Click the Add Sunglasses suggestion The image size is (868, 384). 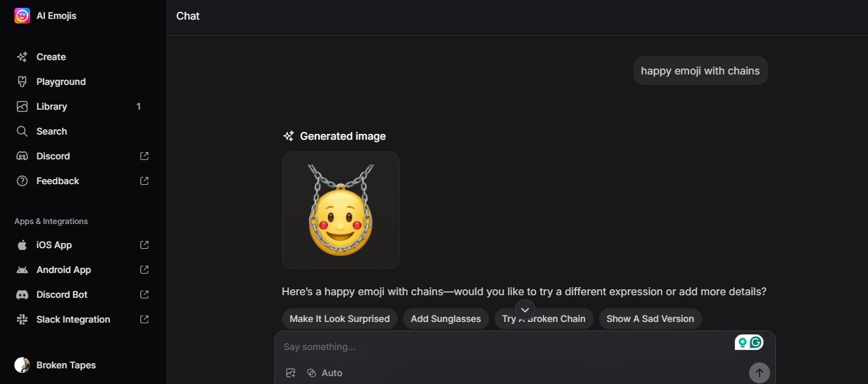pyautogui.click(x=445, y=318)
